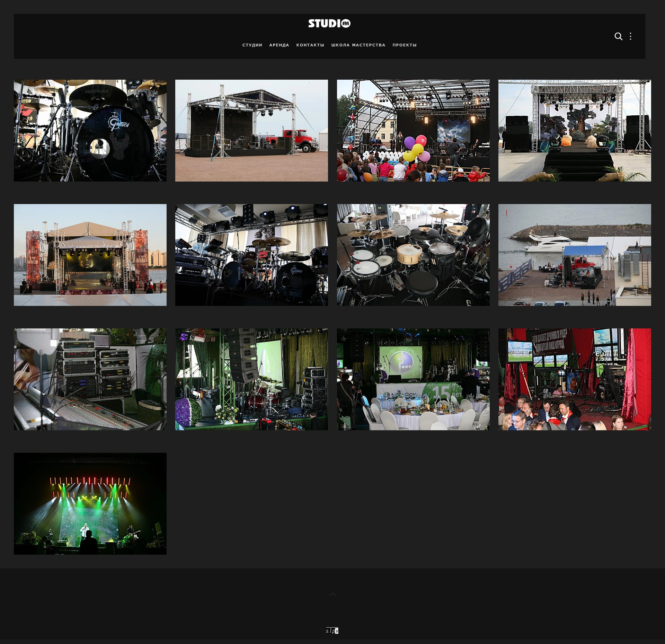The height and width of the screenshot is (644, 665).
Task: Open the photo with colorful balloons crowd
Action: (413, 131)
